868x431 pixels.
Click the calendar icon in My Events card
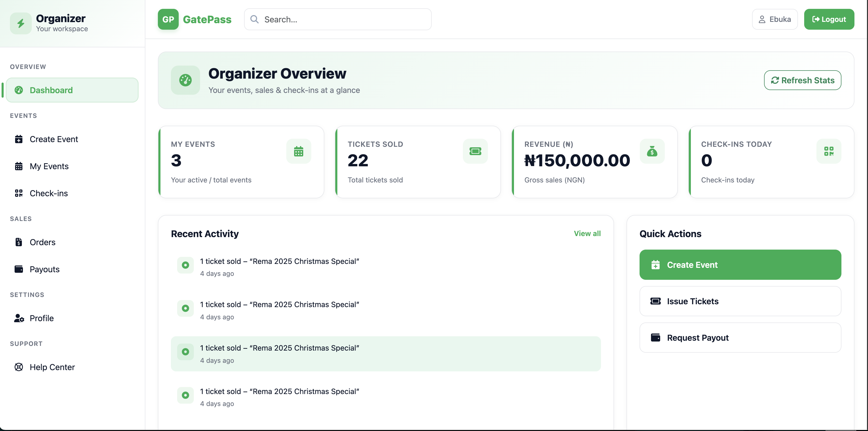(x=298, y=151)
